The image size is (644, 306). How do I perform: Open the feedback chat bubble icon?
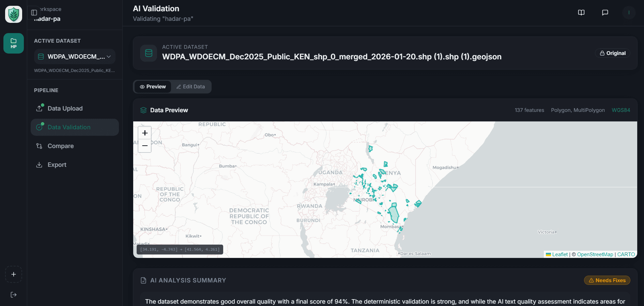605,13
